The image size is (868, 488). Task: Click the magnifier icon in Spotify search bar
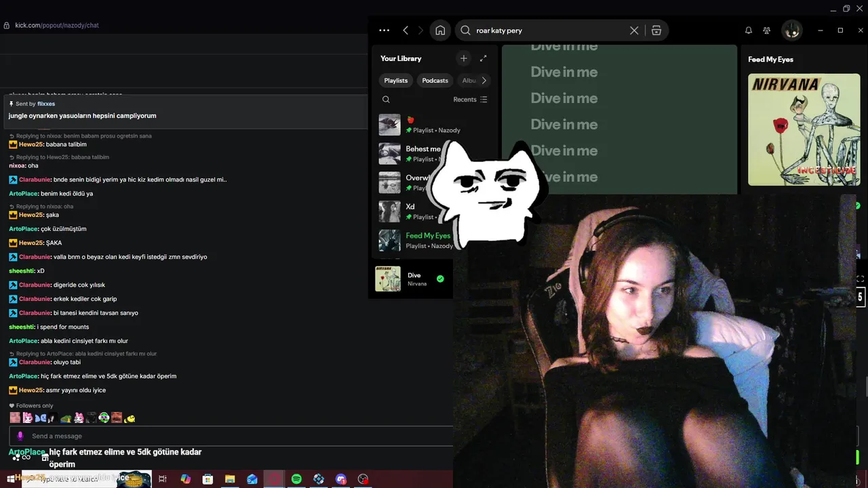point(465,30)
